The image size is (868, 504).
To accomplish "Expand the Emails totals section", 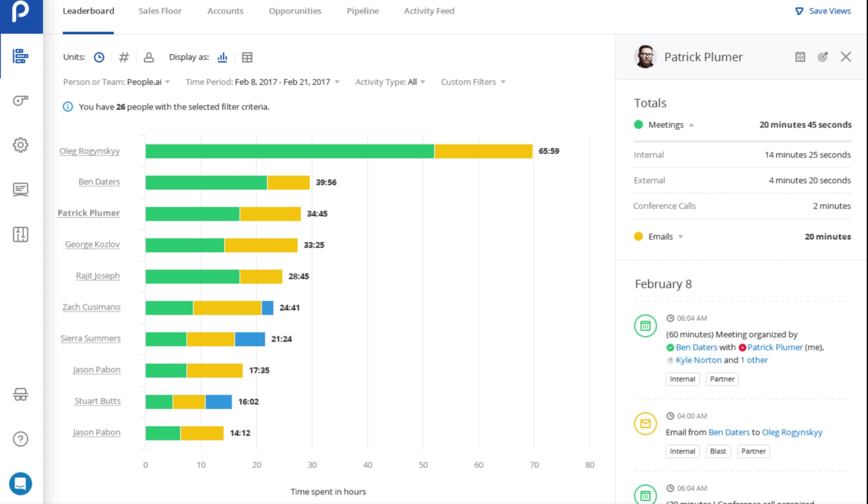I will [680, 237].
